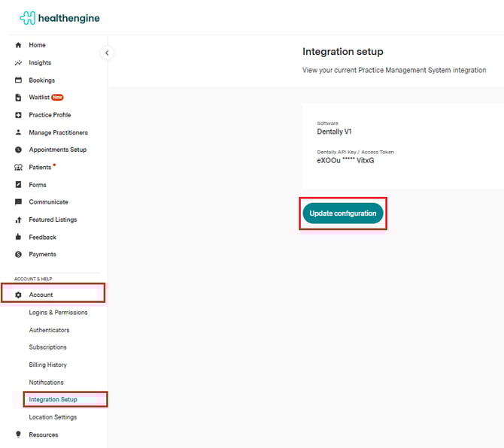Image resolution: width=504 pixels, height=448 pixels.
Task: Open Appointments Setup in the sidebar
Action: click(57, 150)
